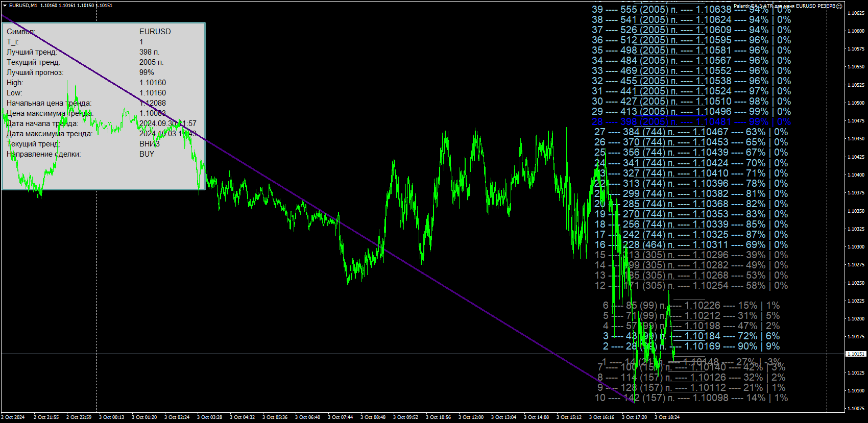
Task: Click row 16 with price 1.10311
Action: [x=691, y=245]
